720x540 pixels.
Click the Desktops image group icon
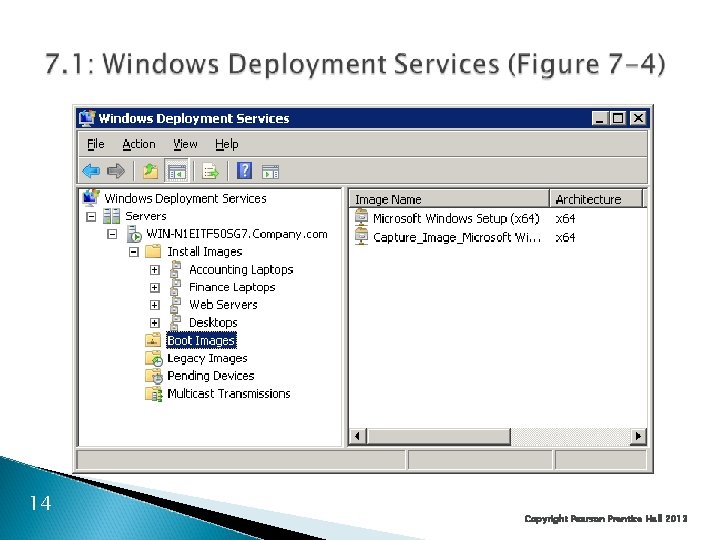(175, 322)
